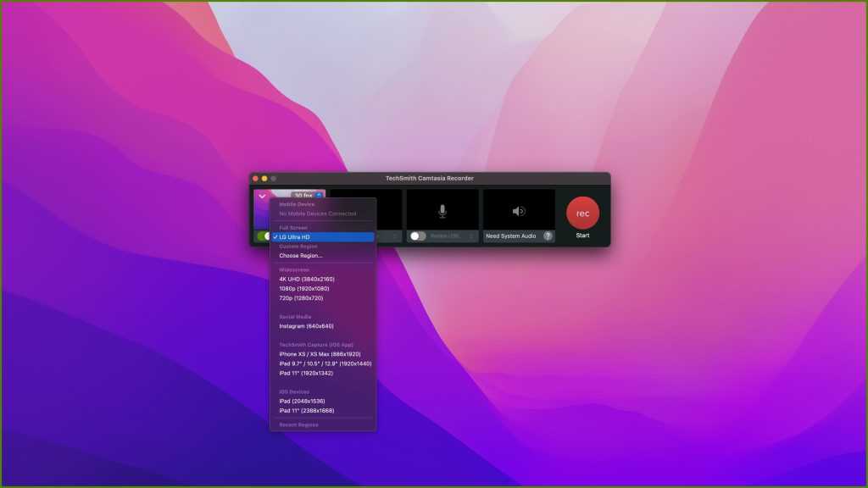The width and height of the screenshot is (868, 488).
Task: Click the system audio speaker icon
Action: pos(517,212)
